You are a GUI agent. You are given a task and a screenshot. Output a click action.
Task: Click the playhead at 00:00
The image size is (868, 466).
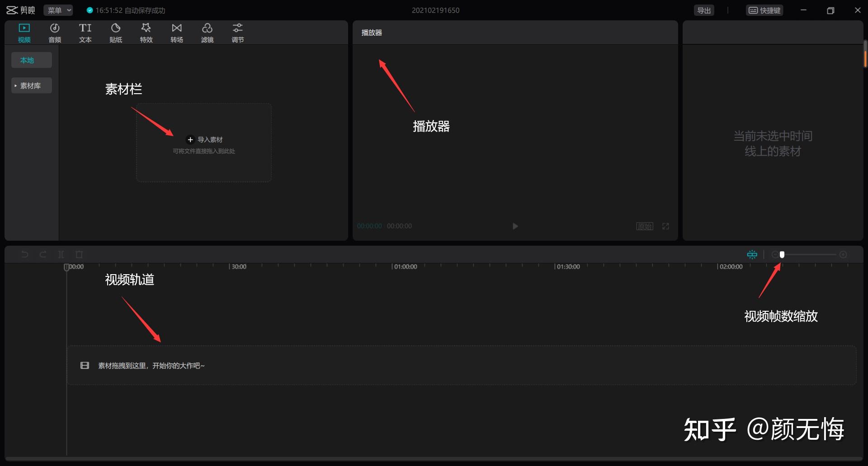(66, 267)
